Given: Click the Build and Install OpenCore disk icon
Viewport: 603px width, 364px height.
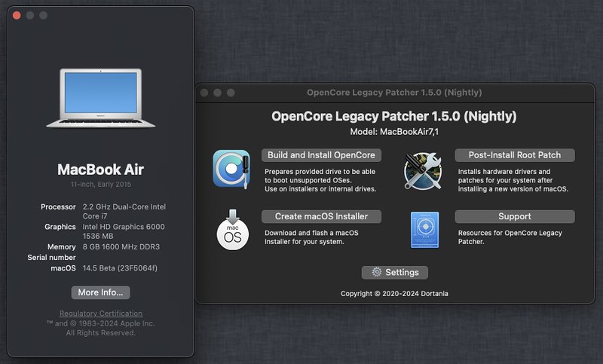Looking at the screenshot, I should (231, 169).
